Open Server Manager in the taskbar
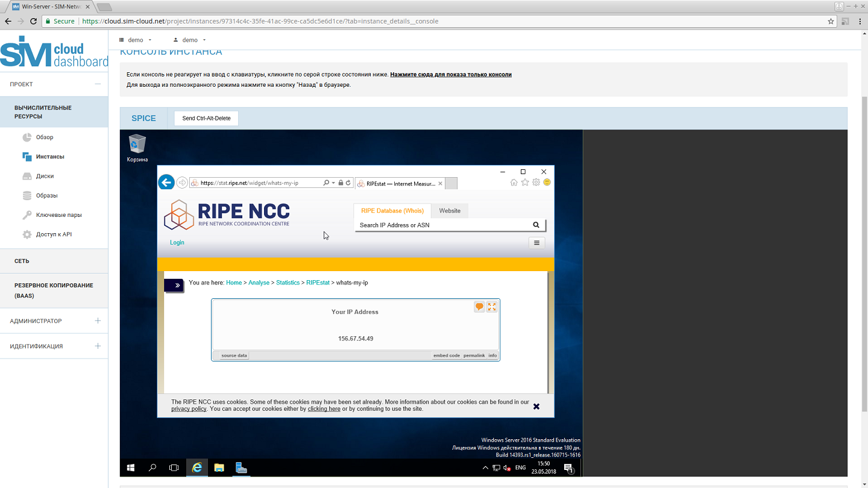Image resolution: width=868 pixels, height=488 pixels. tap(241, 468)
